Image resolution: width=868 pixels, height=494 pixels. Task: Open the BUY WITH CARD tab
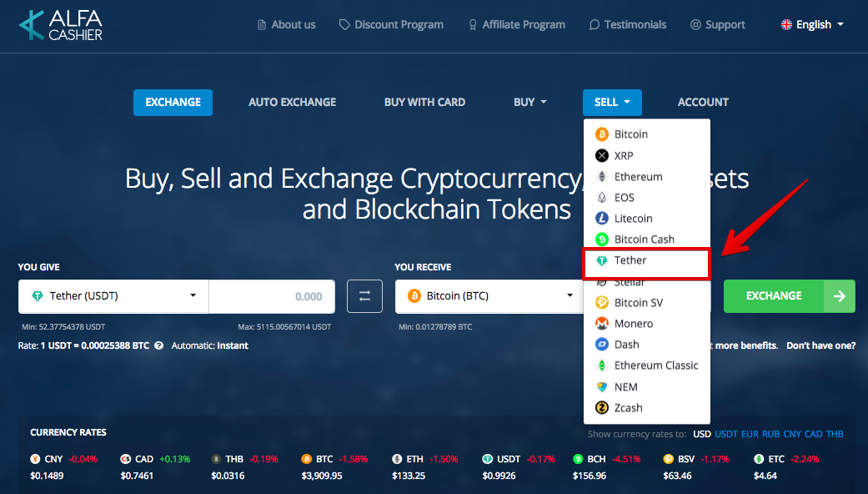[424, 103]
